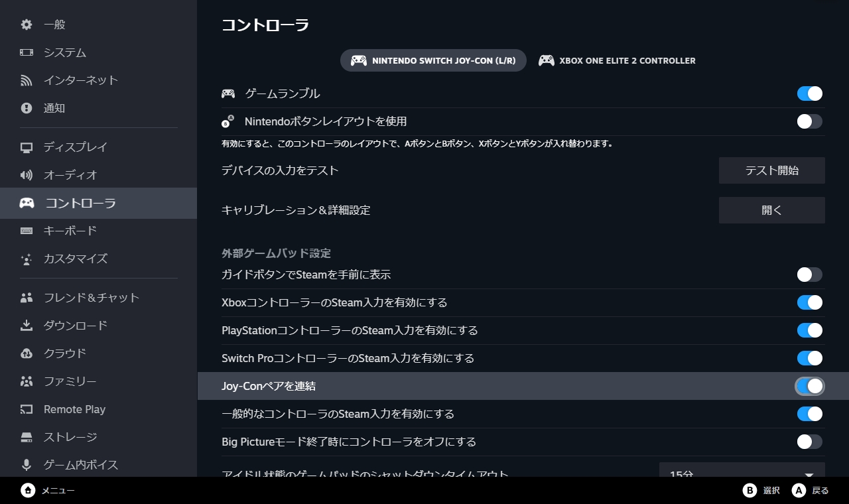The width and height of the screenshot is (849, 504).
Task: Go to フレンド＆チャット settings
Action: pos(98,298)
